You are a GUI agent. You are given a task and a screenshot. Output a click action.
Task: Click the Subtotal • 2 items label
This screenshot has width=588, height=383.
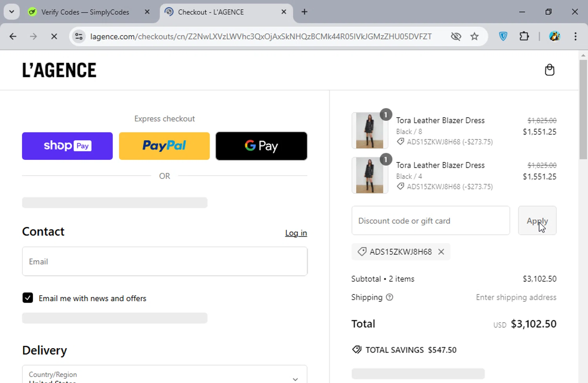pyautogui.click(x=383, y=279)
